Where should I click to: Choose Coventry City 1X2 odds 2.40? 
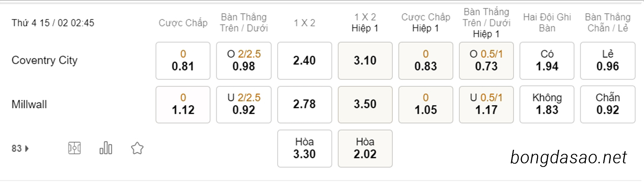304,61
